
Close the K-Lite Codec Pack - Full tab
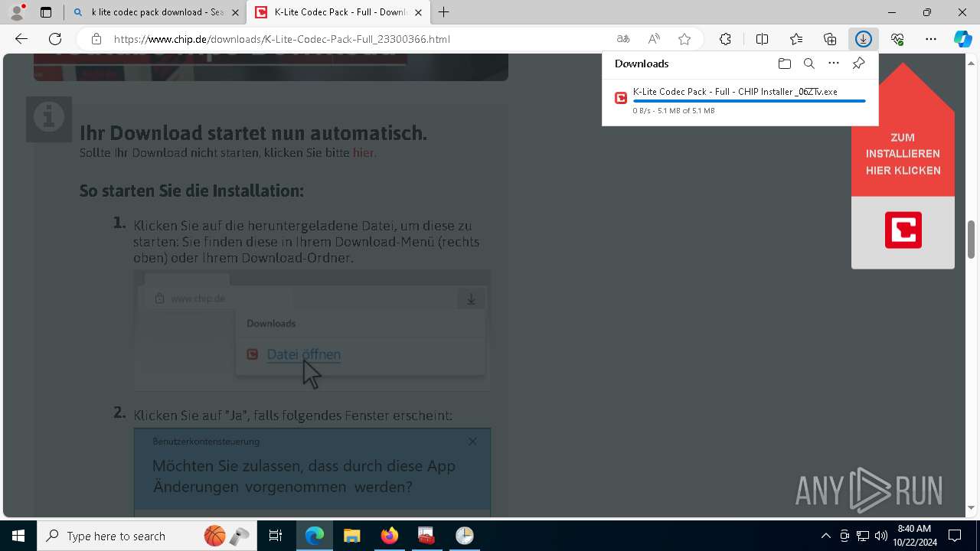[x=419, y=12]
